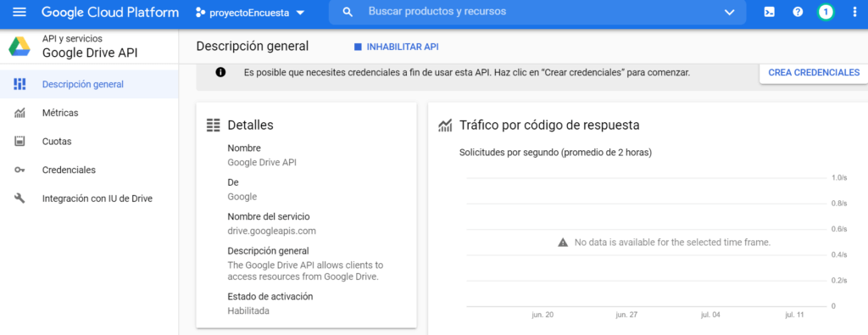Open the hamburger navigation menu

tap(19, 12)
